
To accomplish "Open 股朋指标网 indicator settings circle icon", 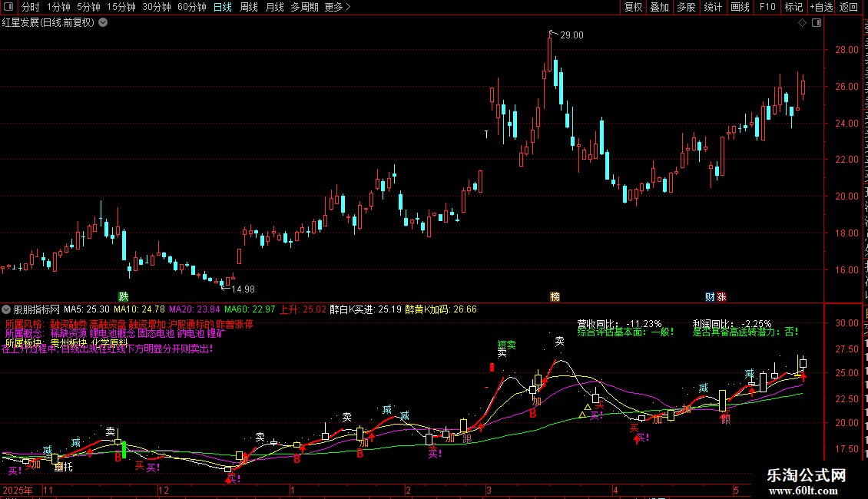I will point(6,309).
